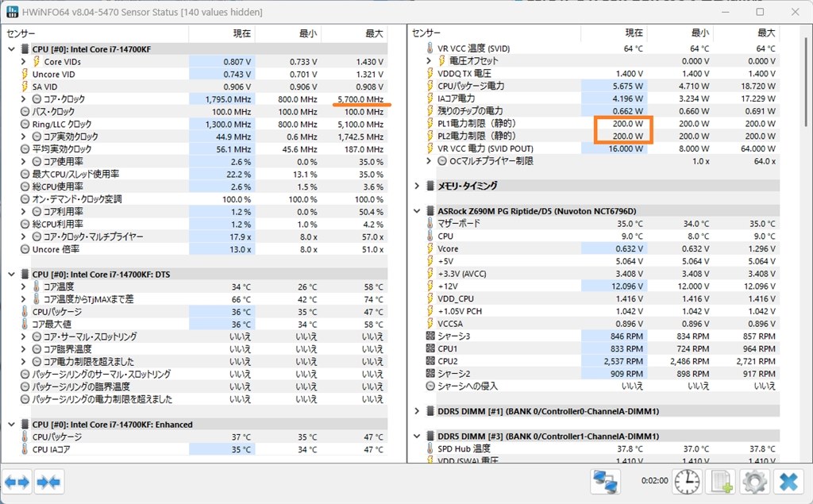Collapse the i7-14700KF: Enhanced group
This screenshot has width=813, height=504.
11,424
